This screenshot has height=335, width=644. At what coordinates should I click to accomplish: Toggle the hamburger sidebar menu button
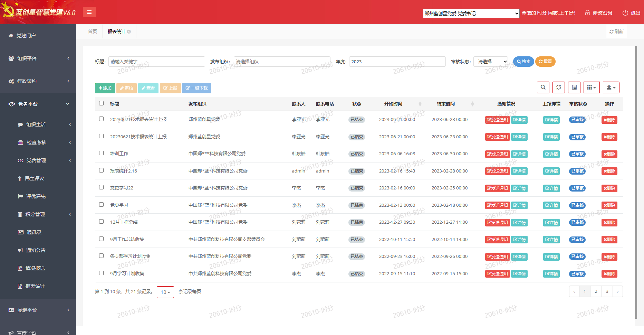coord(89,12)
